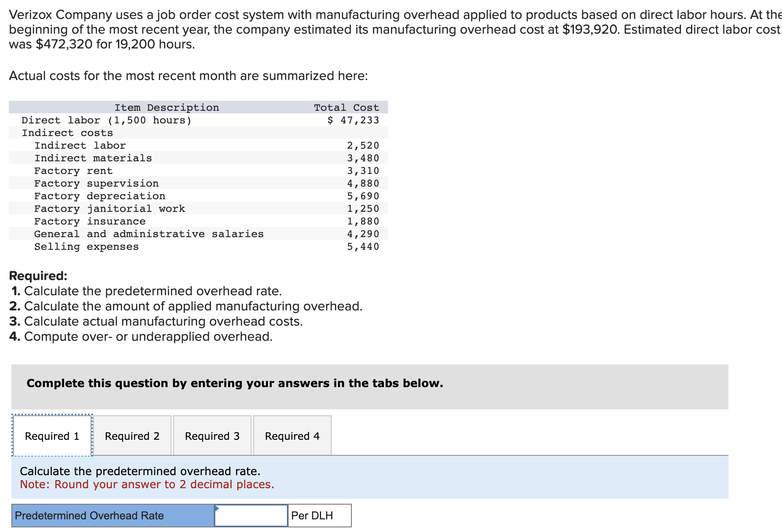
Task: Click Actual costs for the most recent month sentence
Action: [188, 76]
